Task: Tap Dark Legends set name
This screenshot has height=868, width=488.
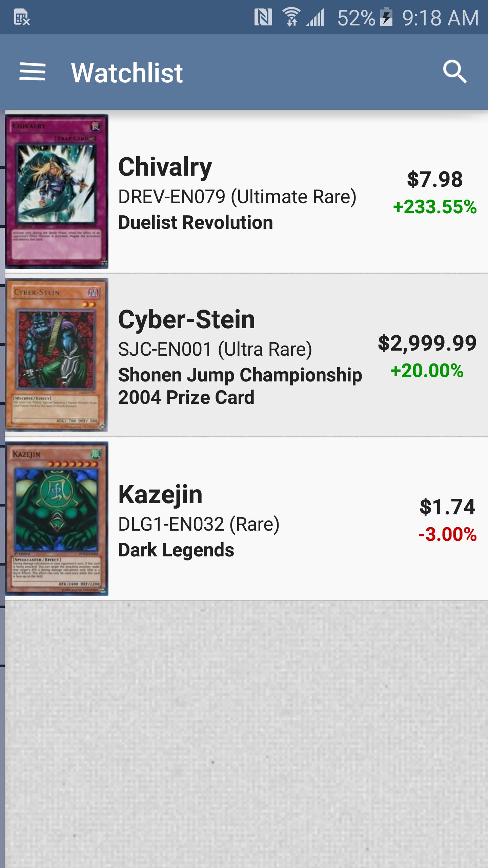Action: [176, 550]
